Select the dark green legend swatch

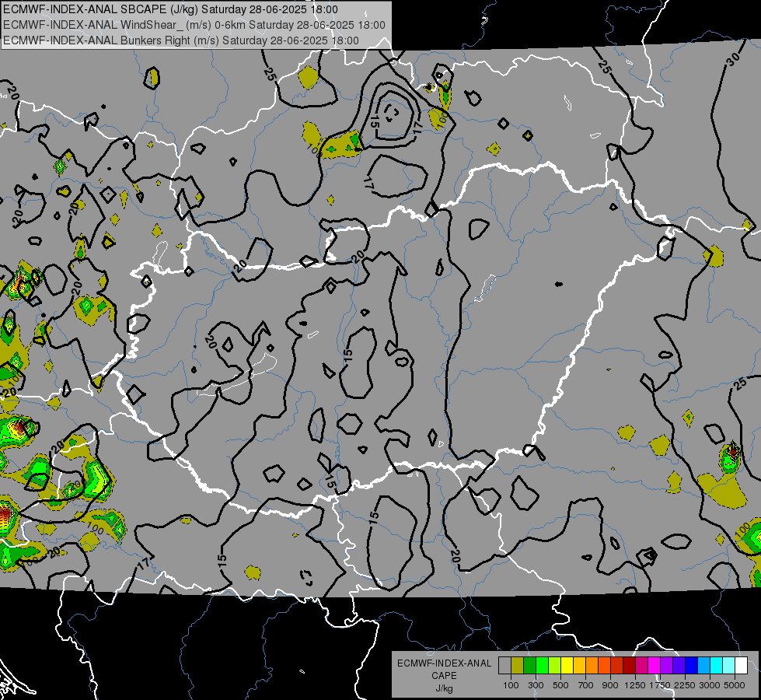tap(529, 665)
